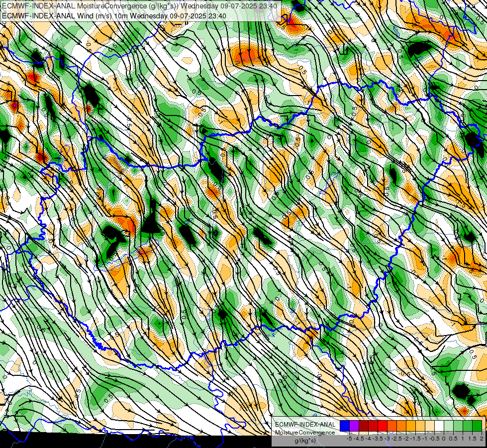Screen dimensions: 487x448
Task: Click the orange legend swatch between -2.5 and -2
Action: (401, 426)
